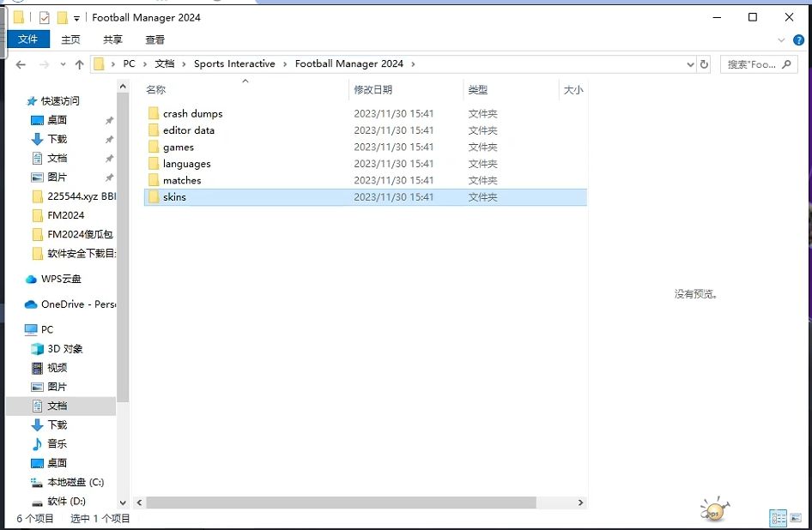The width and height of the screenshot is (812, 530).
Task: Click Football Manager 2024 in the breadcrumb
Action: pyautogui.click(x=349, y=63)
